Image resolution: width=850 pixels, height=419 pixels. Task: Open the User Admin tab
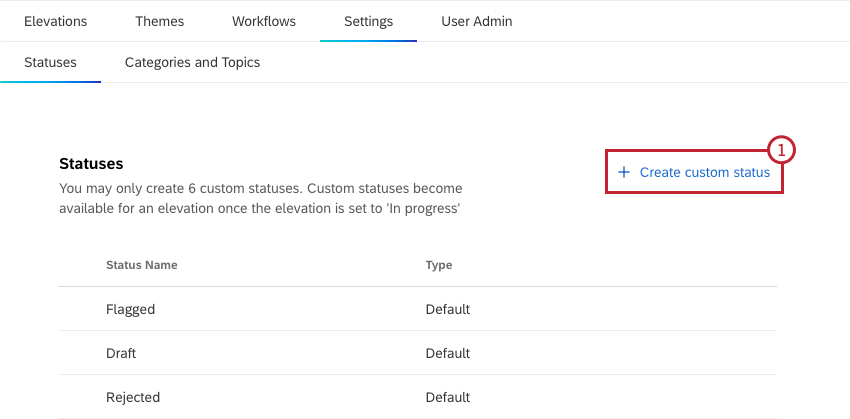477,21
